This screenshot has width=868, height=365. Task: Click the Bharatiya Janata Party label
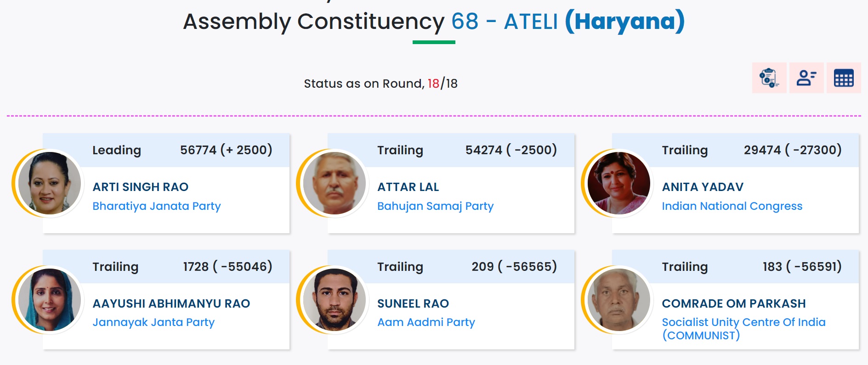pos(156,206)
